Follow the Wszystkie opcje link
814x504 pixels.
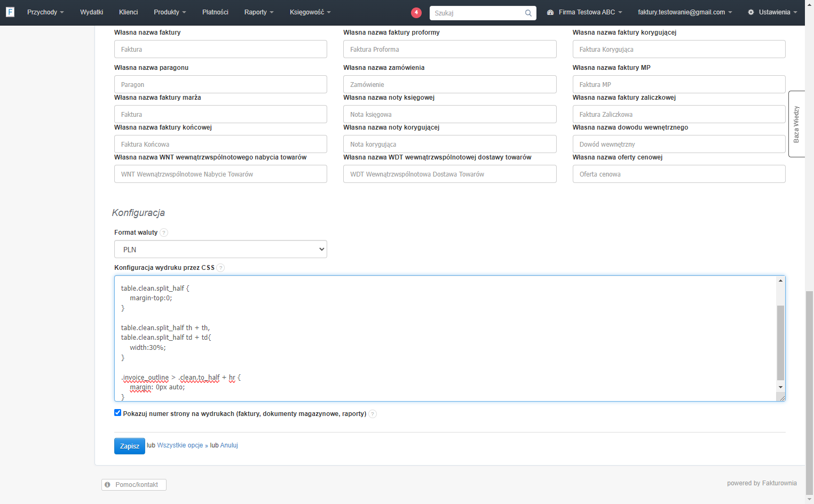(x=180, y=445)
